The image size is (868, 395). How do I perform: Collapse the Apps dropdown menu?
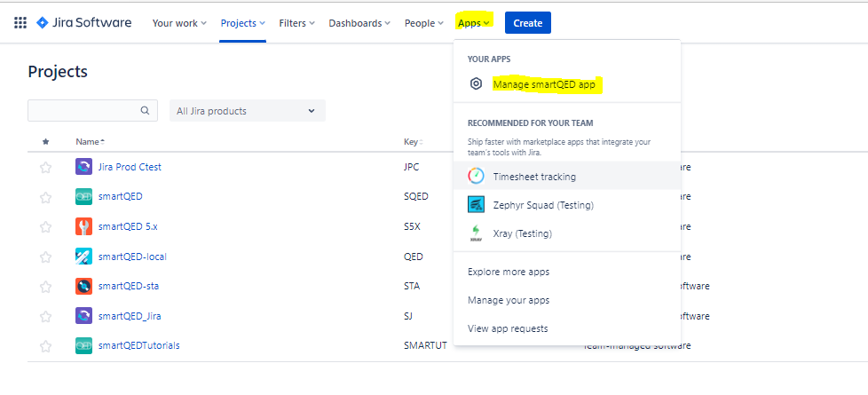473,23
